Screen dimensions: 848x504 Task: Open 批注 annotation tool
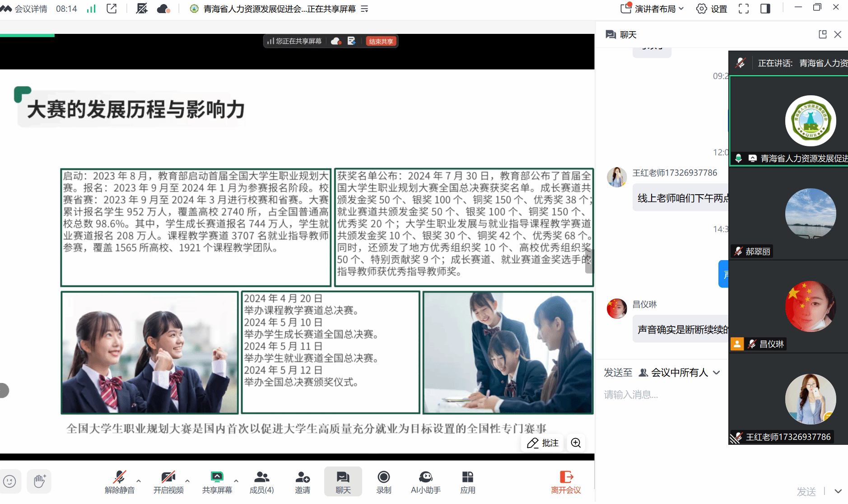[543, 443]
